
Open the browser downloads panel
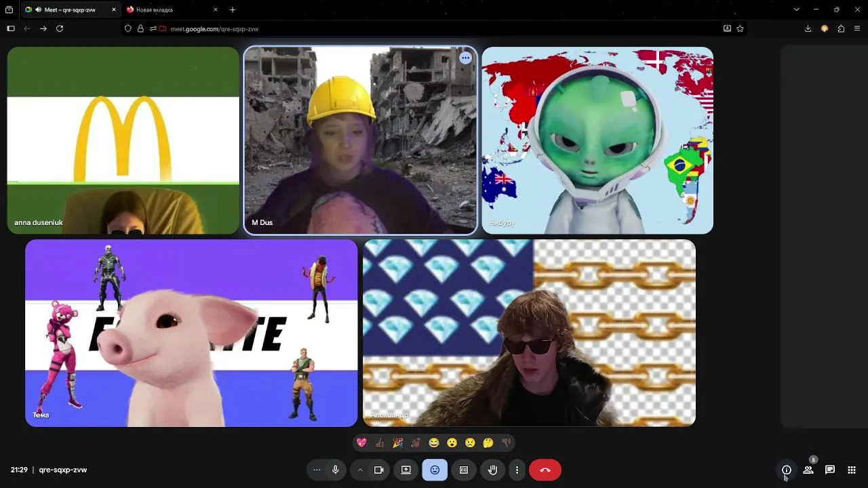coord(808,28)
